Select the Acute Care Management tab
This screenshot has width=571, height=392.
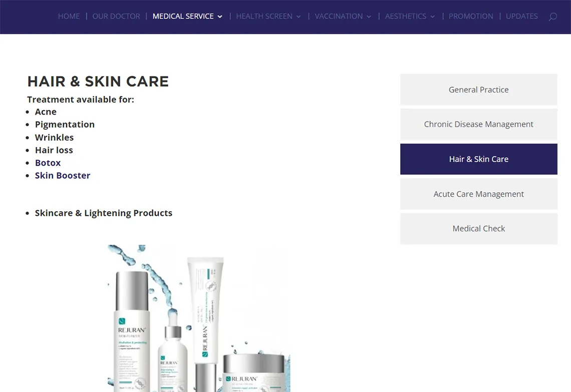(478, 194)
